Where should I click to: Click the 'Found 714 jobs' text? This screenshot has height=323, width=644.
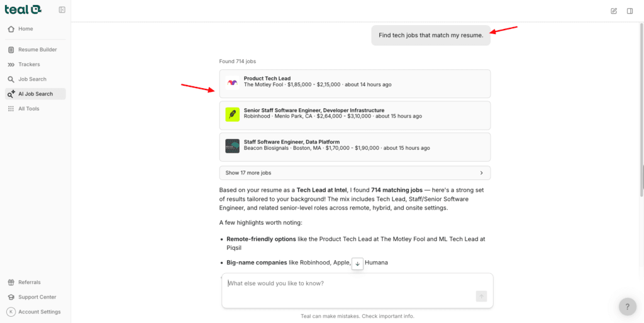(237, 62)
